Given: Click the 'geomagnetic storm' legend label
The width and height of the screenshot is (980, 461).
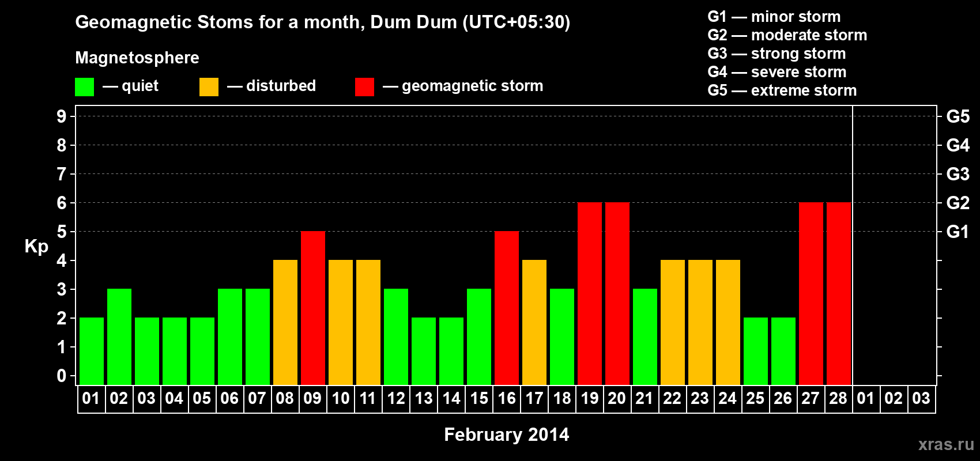Looking at the screenshot, I should point(472,86).
